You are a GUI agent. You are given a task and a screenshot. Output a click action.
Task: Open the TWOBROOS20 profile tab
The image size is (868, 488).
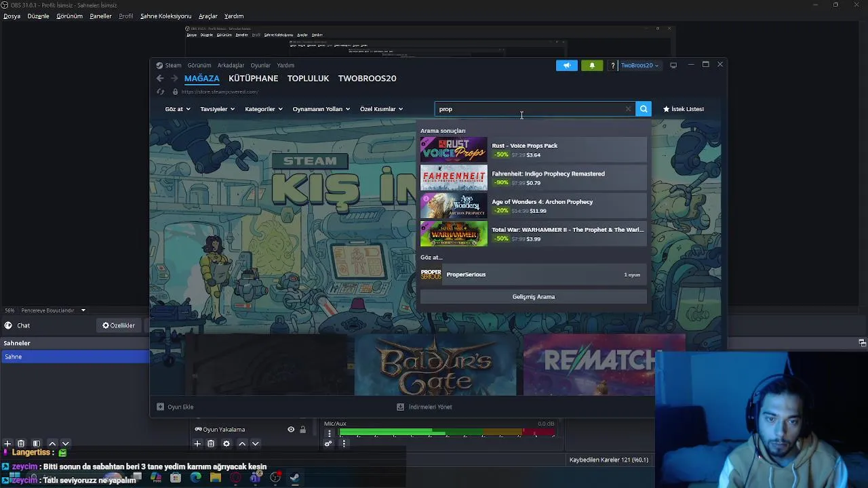coord(368,79)
